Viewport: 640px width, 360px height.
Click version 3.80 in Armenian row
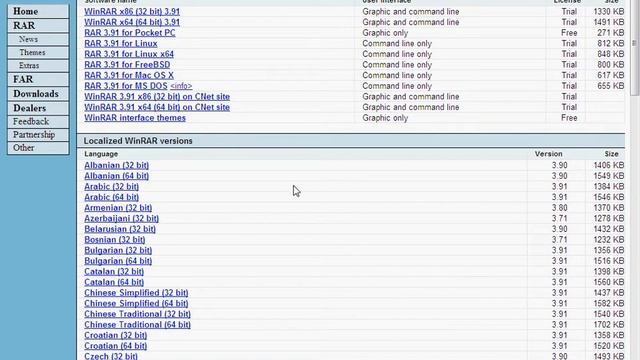(x=560, y=208)
